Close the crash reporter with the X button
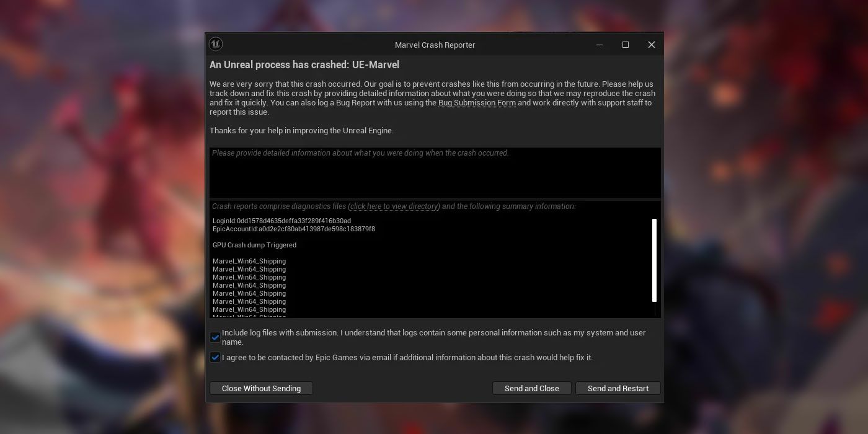Viewport: 868px width, 434px height. (651, 45)
